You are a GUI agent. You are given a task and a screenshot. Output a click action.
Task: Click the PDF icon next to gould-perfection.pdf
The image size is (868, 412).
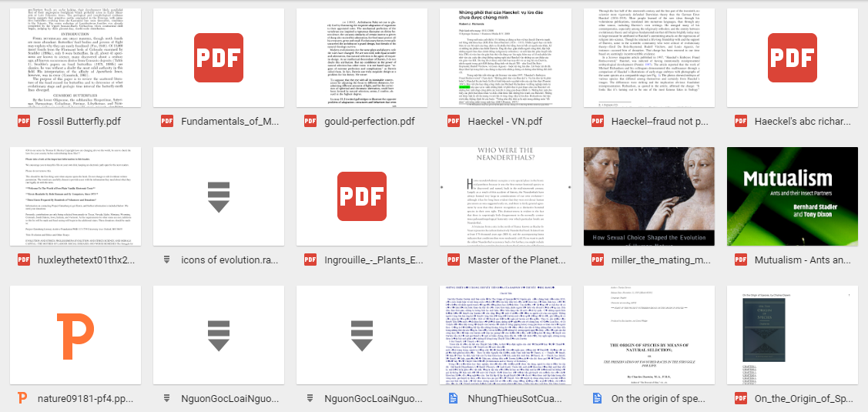(310, 121)
